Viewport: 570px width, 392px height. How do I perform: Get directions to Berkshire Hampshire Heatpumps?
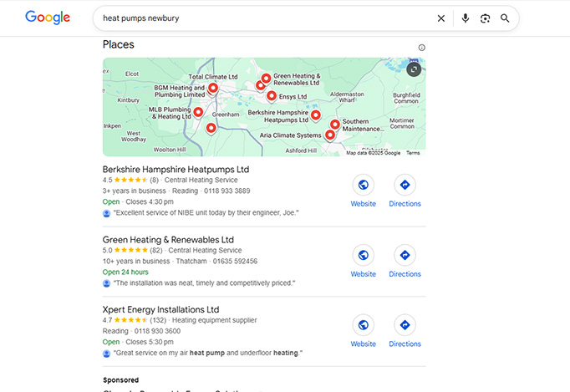405,186
